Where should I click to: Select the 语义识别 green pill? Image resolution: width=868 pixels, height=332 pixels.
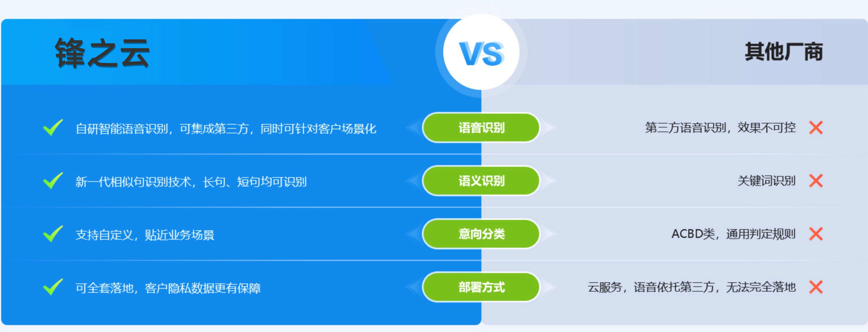(481, 181)
